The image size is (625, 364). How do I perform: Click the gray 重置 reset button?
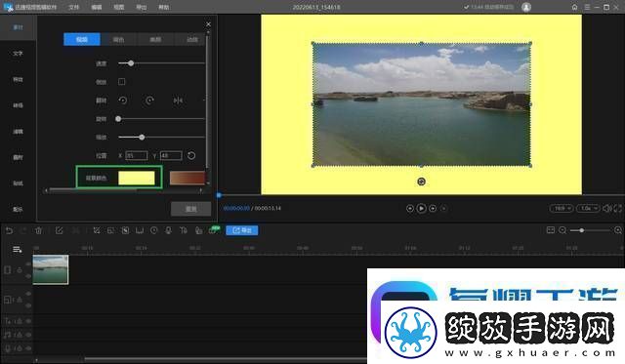(191, 209)
